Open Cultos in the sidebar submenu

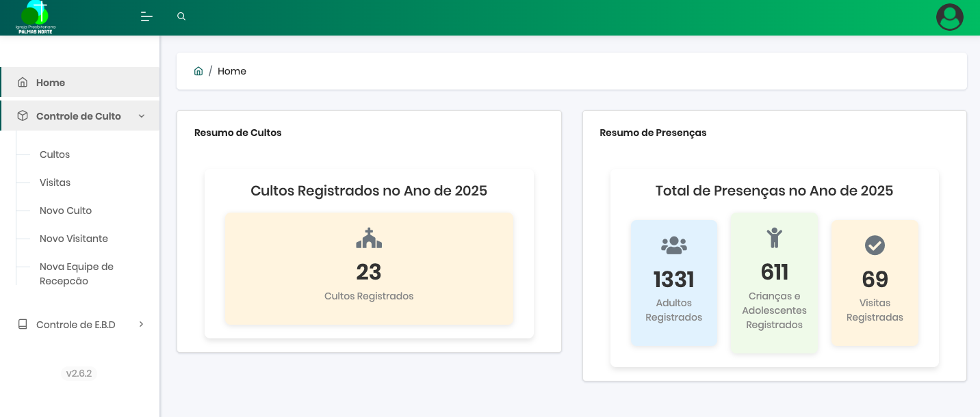coord(55,154)
